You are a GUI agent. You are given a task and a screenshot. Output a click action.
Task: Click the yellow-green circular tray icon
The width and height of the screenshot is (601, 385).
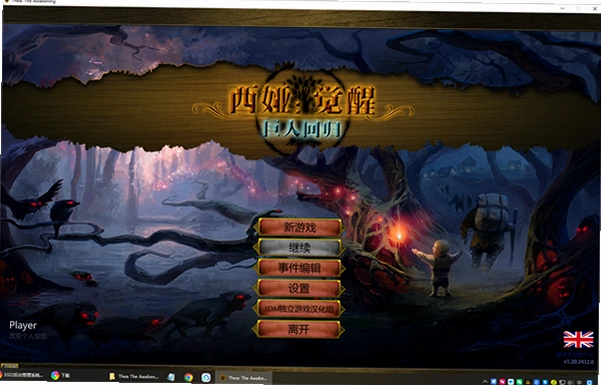(553, 382)
